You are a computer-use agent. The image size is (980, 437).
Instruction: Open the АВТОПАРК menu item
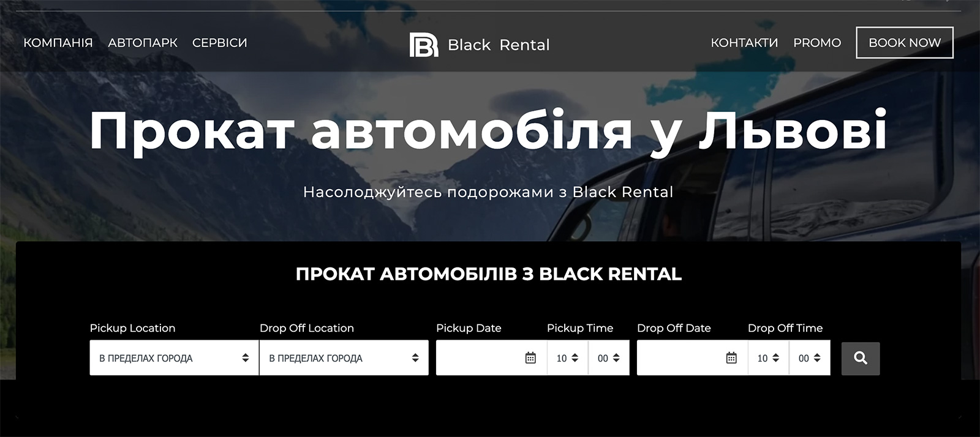143,43
